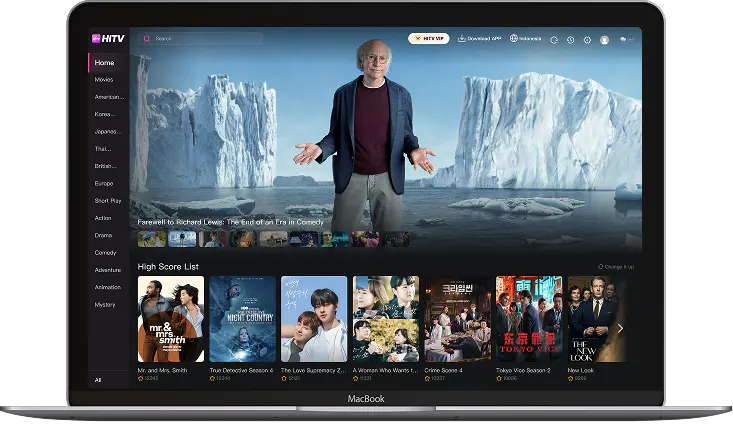733x430 pixels.
Task: Select the eighth banner carousel thumbnail
Action: [x=365, y=239]
